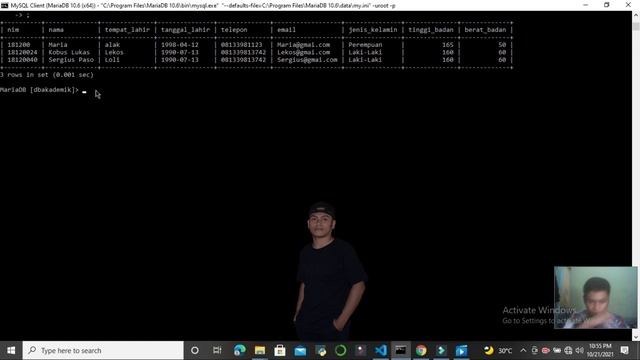Open the green circle app on taskbar
This screenshot has width=640, height=360.
coord(340,350)
